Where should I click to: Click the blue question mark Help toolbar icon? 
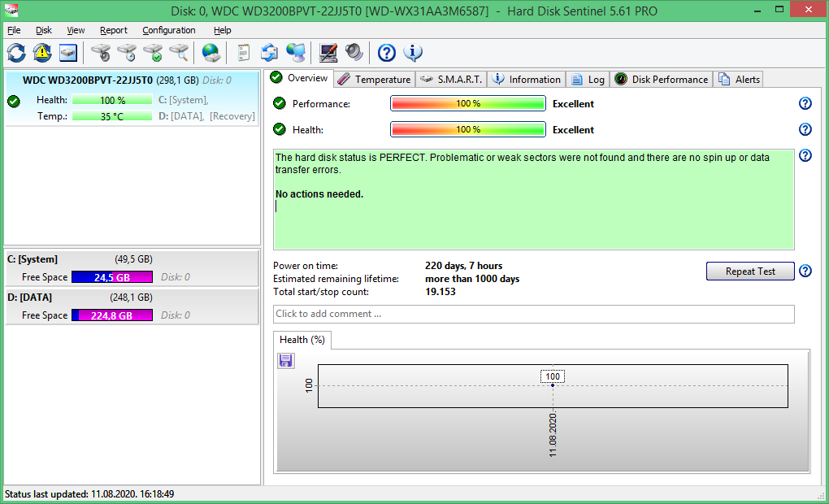[387, 53]
